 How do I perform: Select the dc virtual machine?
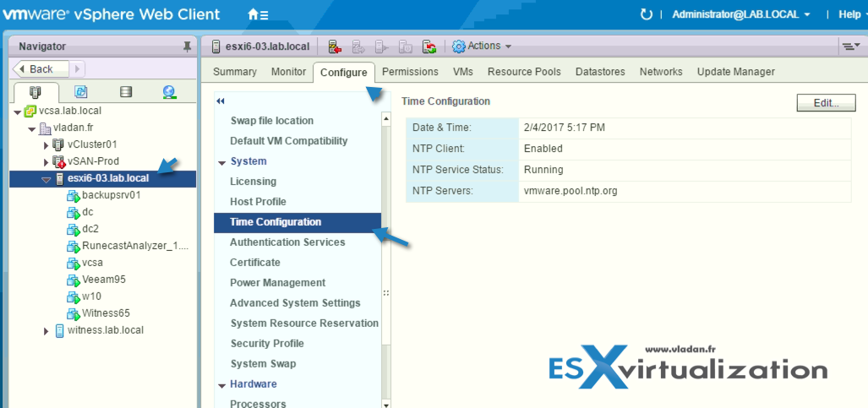(x=87, y=212)
